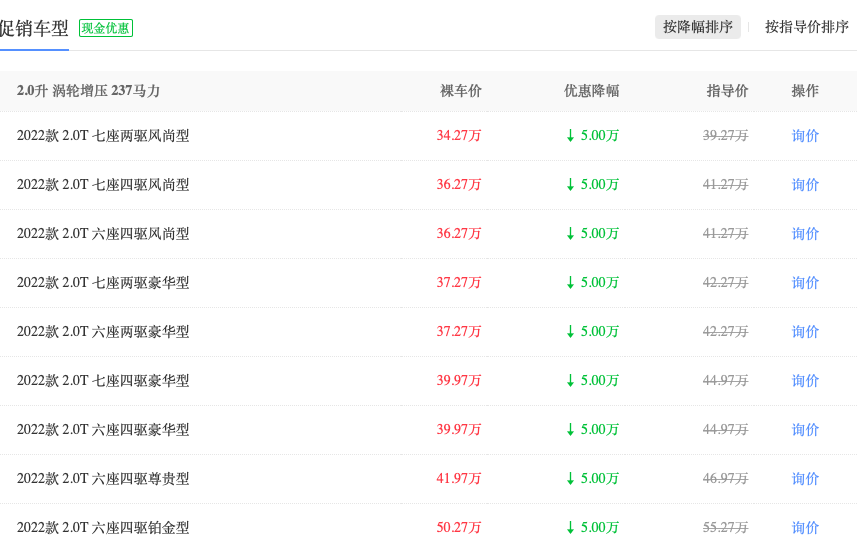The width and height of the screenshot is (864, 552).
Task: Click 询价 for 七座四驱豪华型
Action: [x=805, y=381]
